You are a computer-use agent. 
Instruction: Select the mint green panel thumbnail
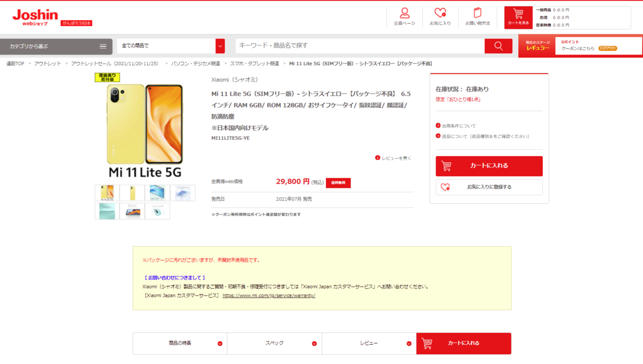point(107,211)
